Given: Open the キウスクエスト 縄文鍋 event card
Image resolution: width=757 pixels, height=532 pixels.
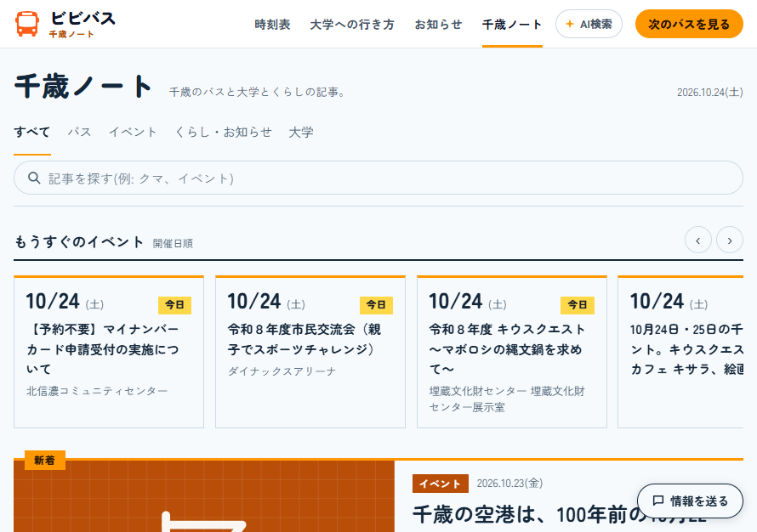Looking at the screenshot, I should 512,352.
